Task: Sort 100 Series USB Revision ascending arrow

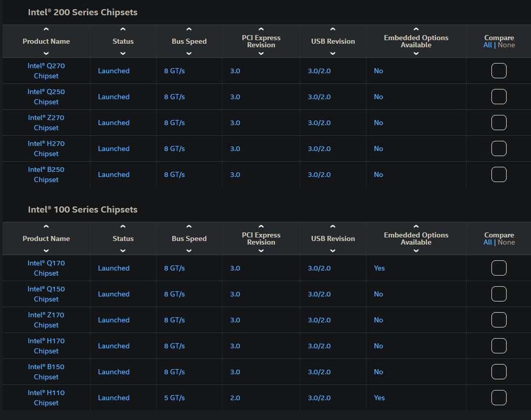Action: point(333,227)
